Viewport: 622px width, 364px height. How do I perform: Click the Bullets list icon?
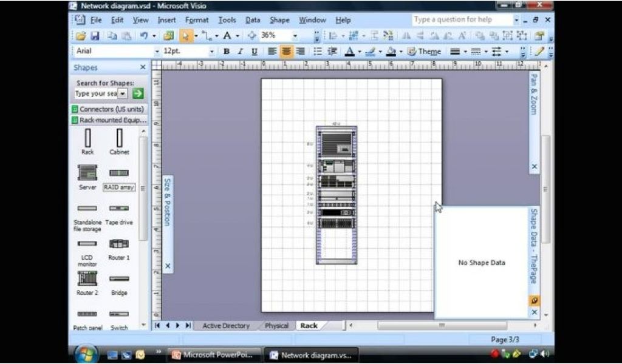(x=318, y=51)
